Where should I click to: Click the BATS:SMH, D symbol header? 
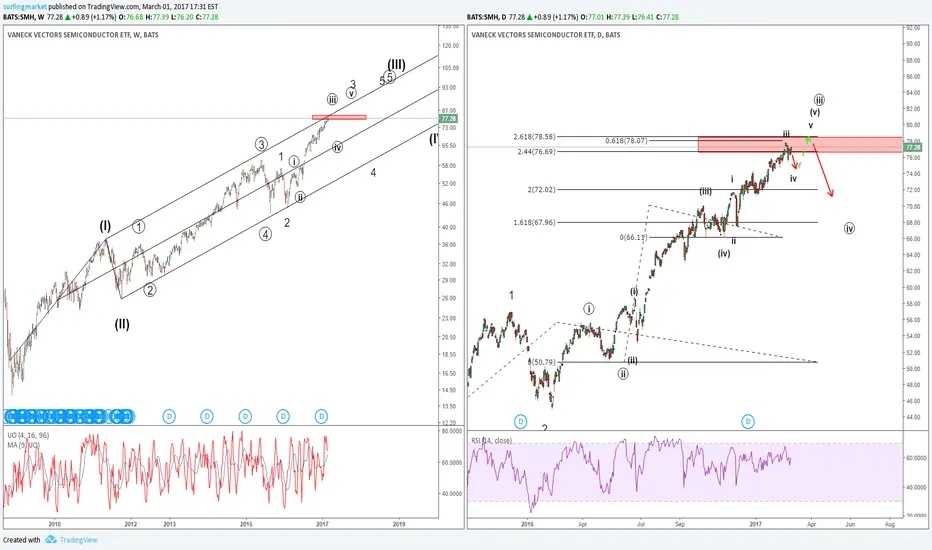[487, 17]
